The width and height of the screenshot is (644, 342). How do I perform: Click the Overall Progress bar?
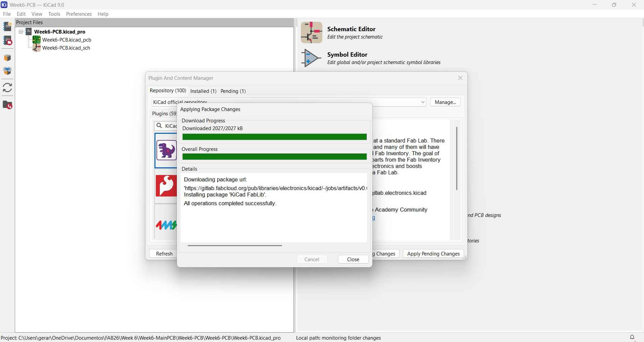click(275, 157)
